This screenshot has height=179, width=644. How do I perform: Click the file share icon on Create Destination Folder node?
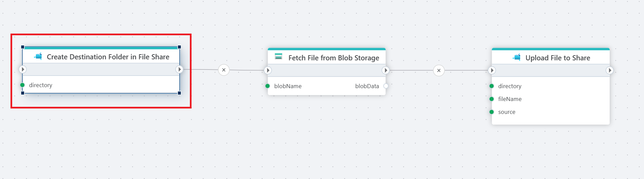(x=38, y=57)
